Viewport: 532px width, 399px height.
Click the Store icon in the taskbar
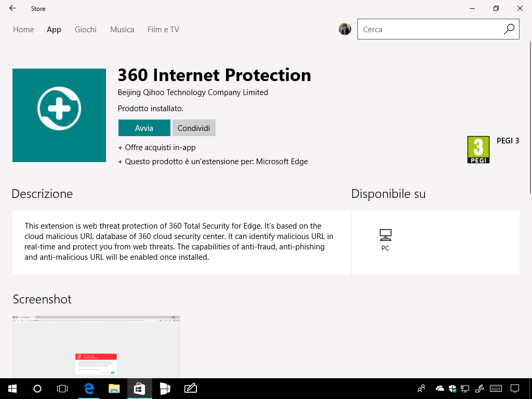tap(139, 389)
